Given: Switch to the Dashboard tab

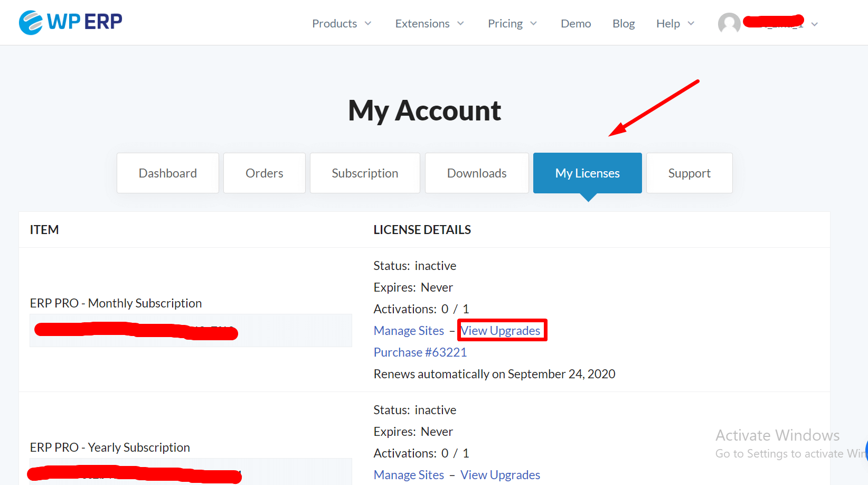Looking at the screenshot, I should pyautogui.click(x=167, y=173).
